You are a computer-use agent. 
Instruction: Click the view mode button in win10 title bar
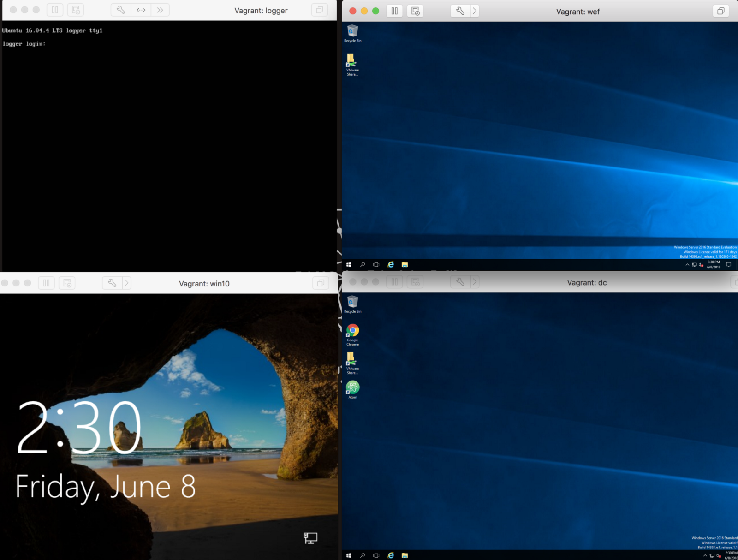[321, 283]
